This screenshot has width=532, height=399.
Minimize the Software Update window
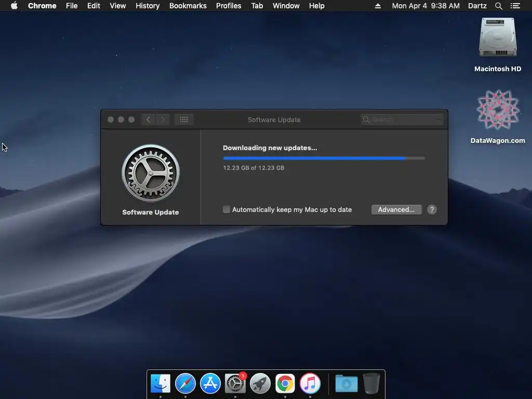pyautogui.click(x=121, y=119)
